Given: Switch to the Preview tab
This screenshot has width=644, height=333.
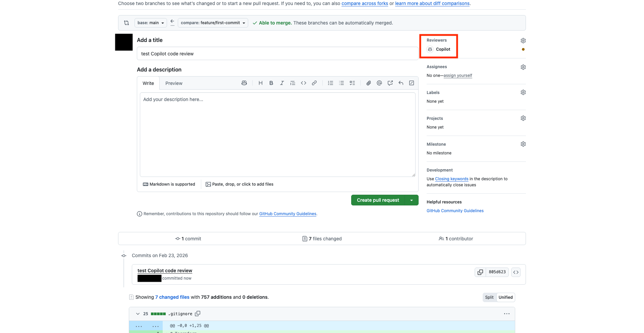Looking at the screenshot, I should pos(174,83).
